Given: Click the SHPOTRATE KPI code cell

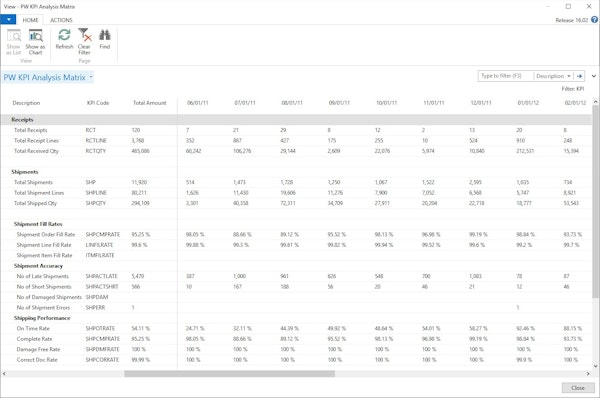Looking at the screenshot, I should 100,328.
